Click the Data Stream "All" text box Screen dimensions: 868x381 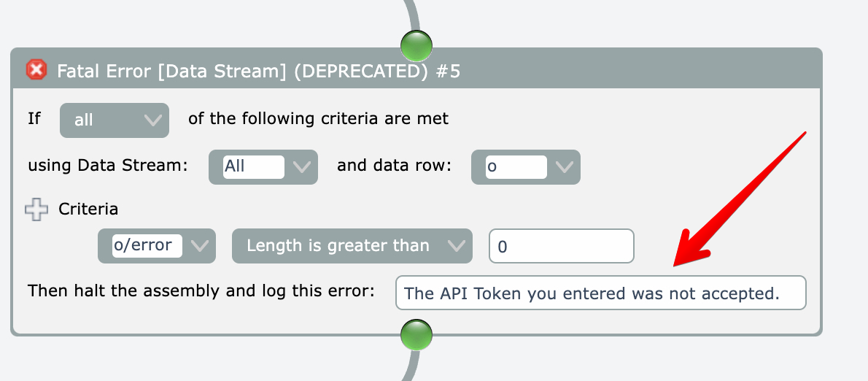pyautogui.click(x=252, y=167)
